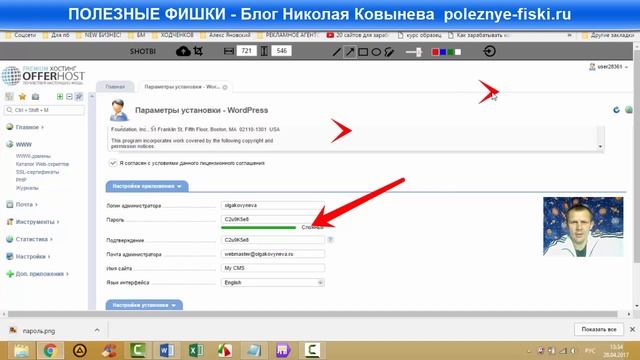Collapse the Настройки установки section

[144, 305]
